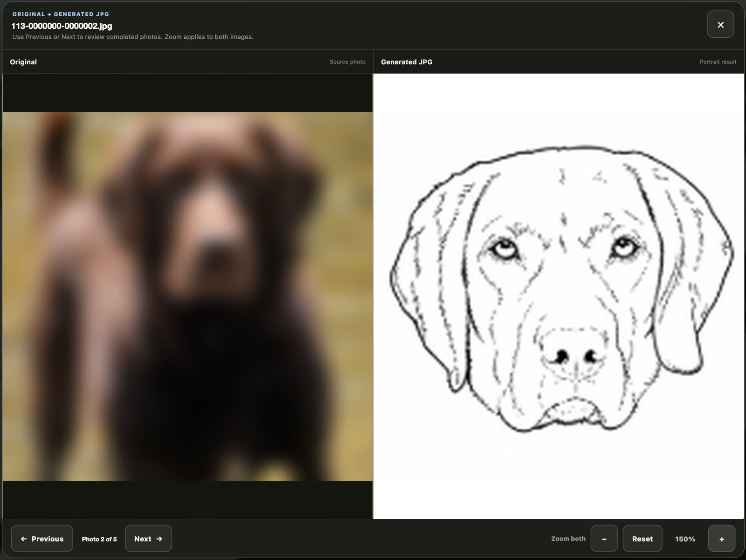The height and width of the screenshot is (560, 746).
Task: Advance to the next photo
Action: point(148,539)
